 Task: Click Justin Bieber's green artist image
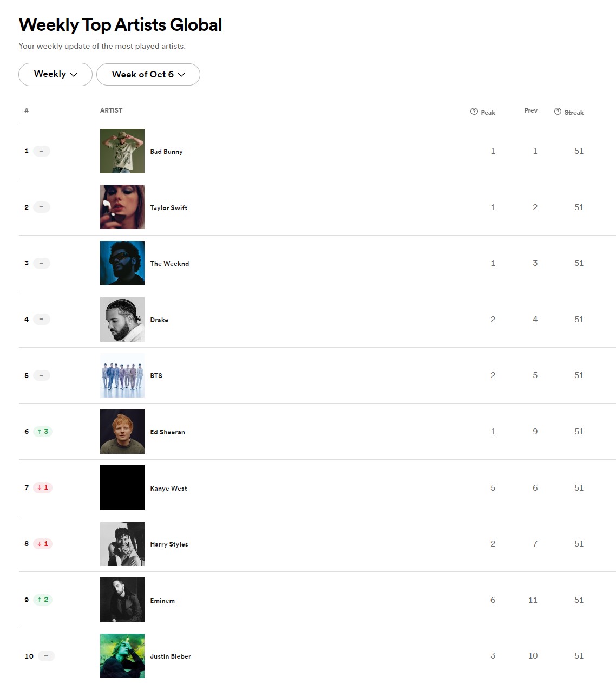pyautogui.click(x=122, y=655)
